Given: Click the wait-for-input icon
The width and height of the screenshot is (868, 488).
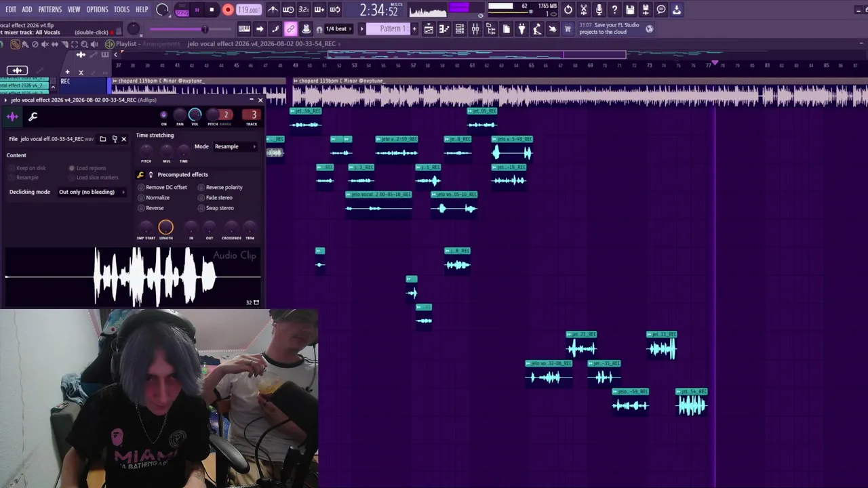Looking at the screenshot, I should coord(288,9).
